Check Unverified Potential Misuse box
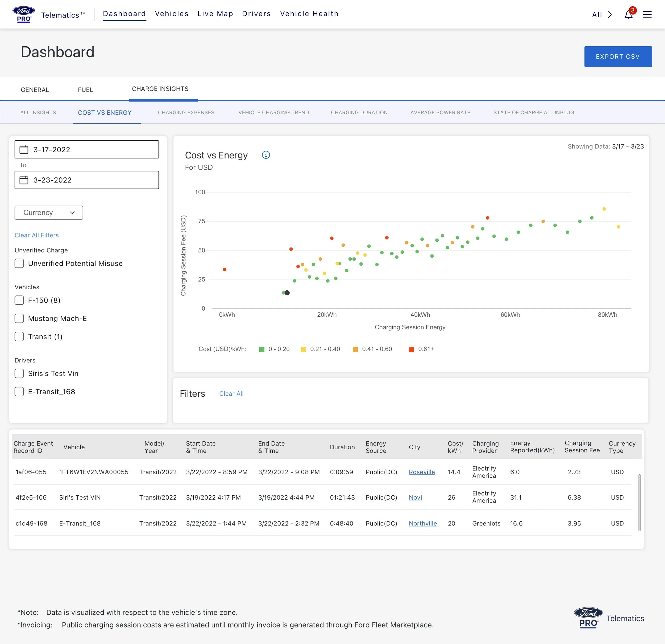The image size is (665, 644). pos(19,264)
